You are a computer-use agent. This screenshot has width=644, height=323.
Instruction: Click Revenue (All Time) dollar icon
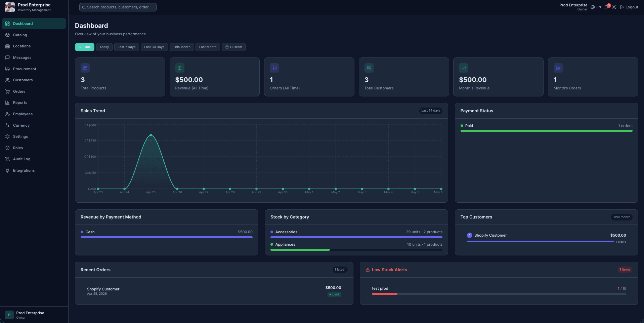[x=180, y=68]
